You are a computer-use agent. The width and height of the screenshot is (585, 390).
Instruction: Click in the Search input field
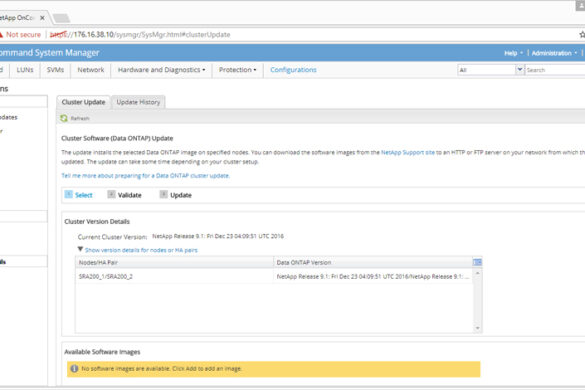555,70
